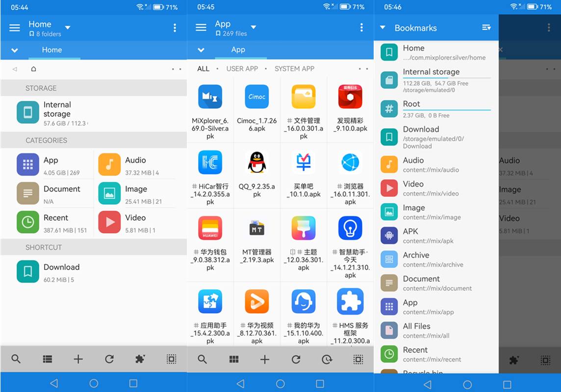
Task: Switch to the USER APP tab
Action: (242, 69)
